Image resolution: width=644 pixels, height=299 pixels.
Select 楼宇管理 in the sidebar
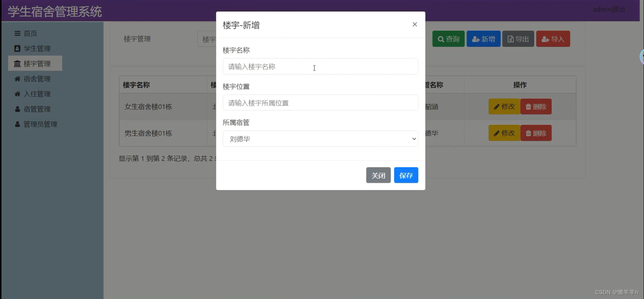coord(35,63)
